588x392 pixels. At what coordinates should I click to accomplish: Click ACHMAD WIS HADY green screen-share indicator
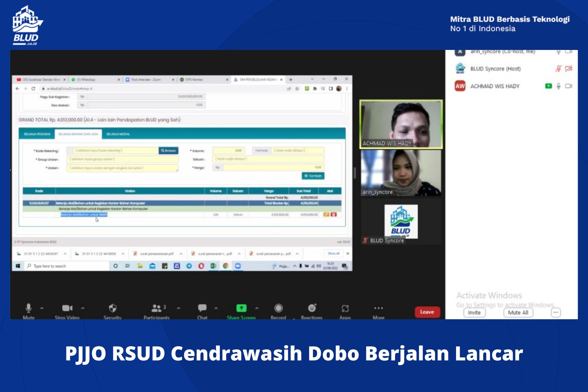pos(548,86)
